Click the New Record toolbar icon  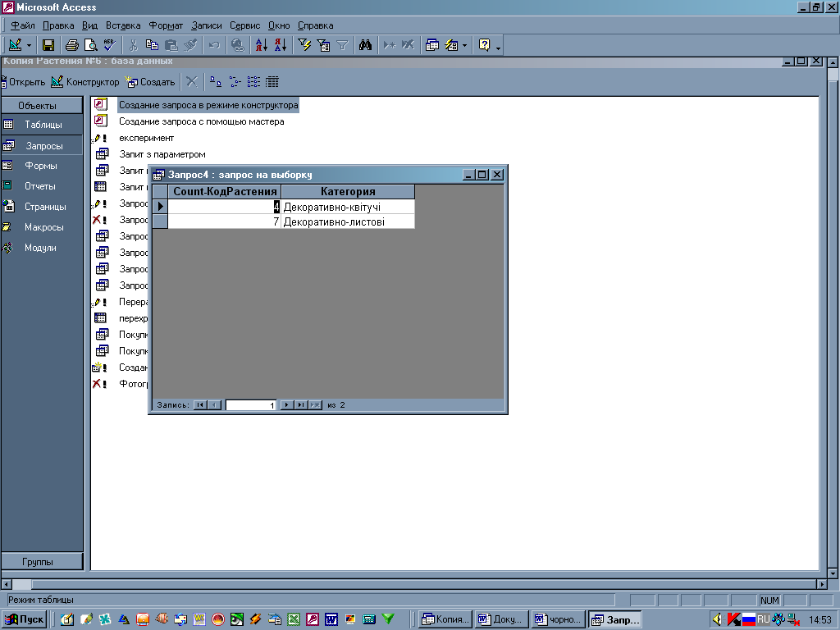coord(390,46)
